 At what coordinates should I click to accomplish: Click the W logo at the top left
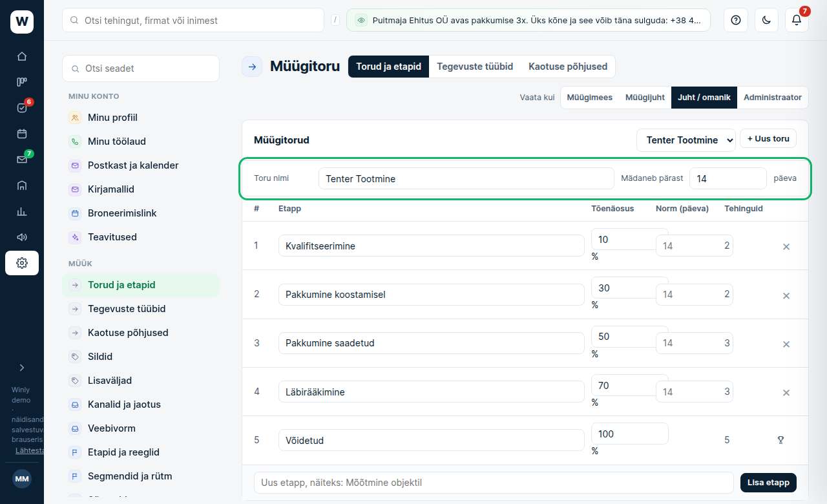(x=22, y=22)
